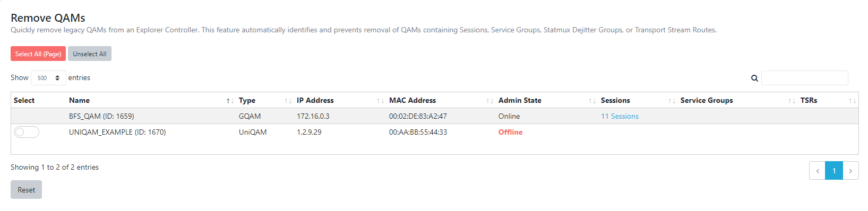The image size is (868, 211).
Task: Click Select All (Page) button
Action: (x=38, y=54)
